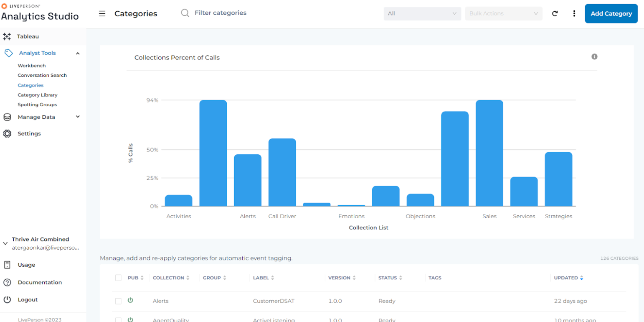Click the '126 CATEGORIES' count text
Image resolution: width=644 pixels, height=322 pixels.
619,258
